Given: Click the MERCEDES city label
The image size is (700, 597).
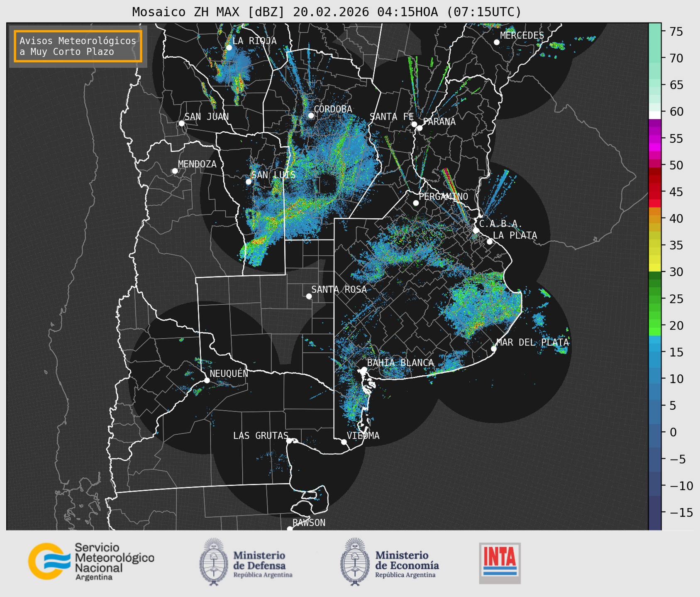Looking at the screenshot, I should point(522,36).
